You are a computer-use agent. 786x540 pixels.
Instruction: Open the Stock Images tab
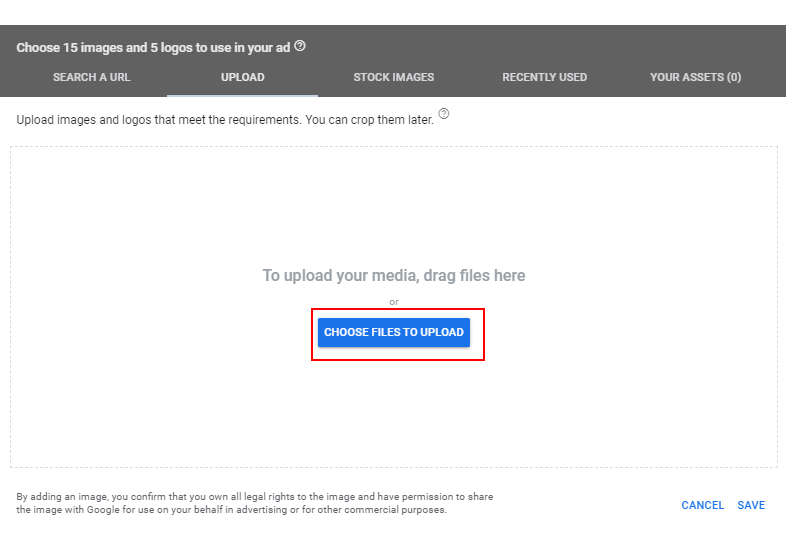coord(394,77)
